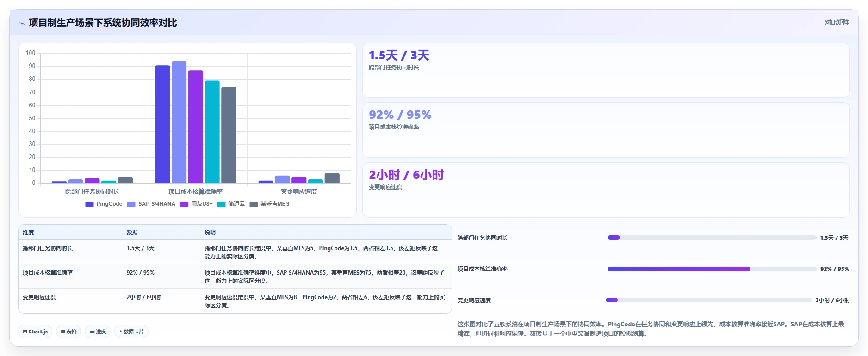This screenshot has height=356, width=868.
Task: Click the page title 项目制生产场景下系统协同效率对比
Action: 103,23
